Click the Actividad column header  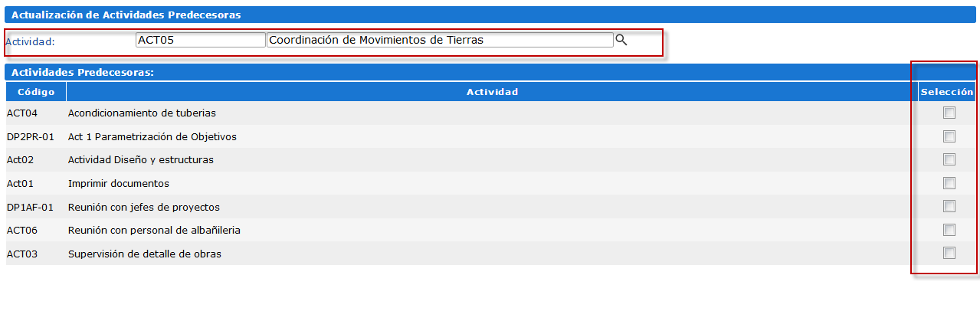pos(492,92)
